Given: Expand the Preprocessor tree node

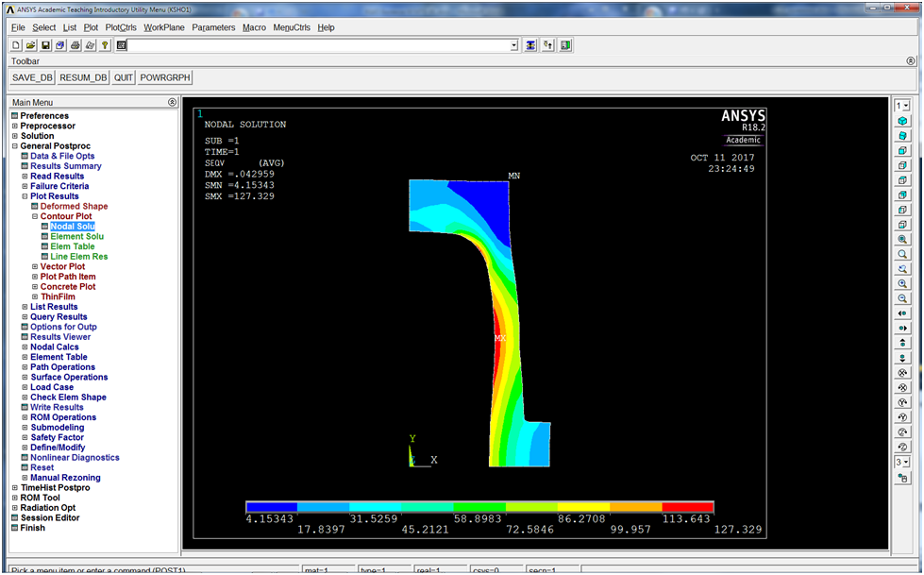Looking at the screenshot, I should tap(15, 127).
